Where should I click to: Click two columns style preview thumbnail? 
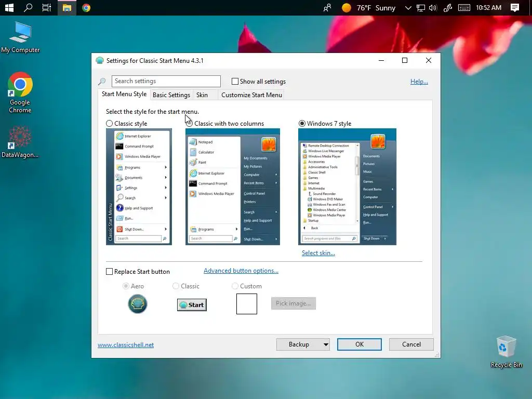point(233,187)
